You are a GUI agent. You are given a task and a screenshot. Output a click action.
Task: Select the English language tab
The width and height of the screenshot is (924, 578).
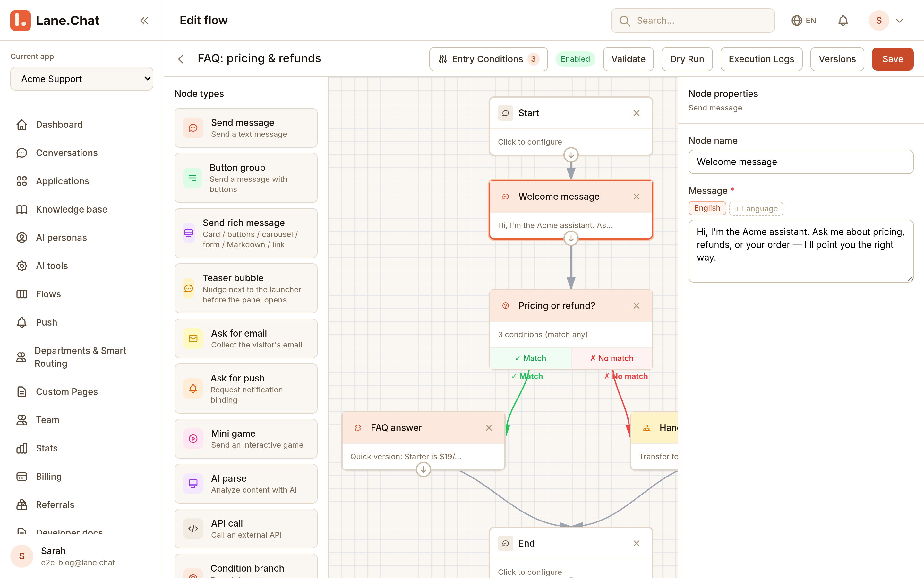tap(707, 208)
